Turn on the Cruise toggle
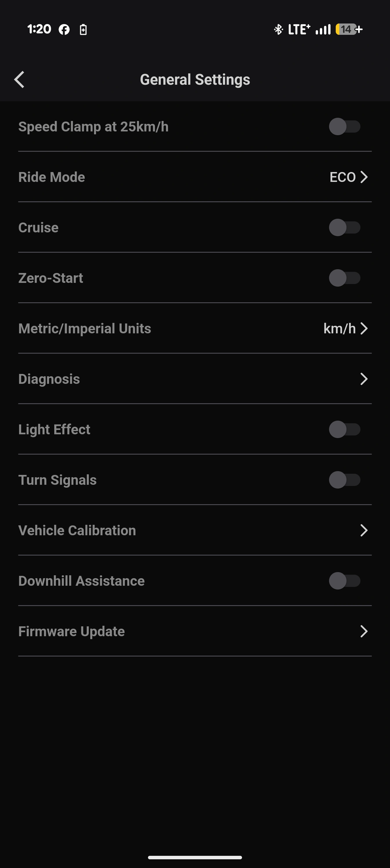The image size is (390, 868). click(344, 227)
